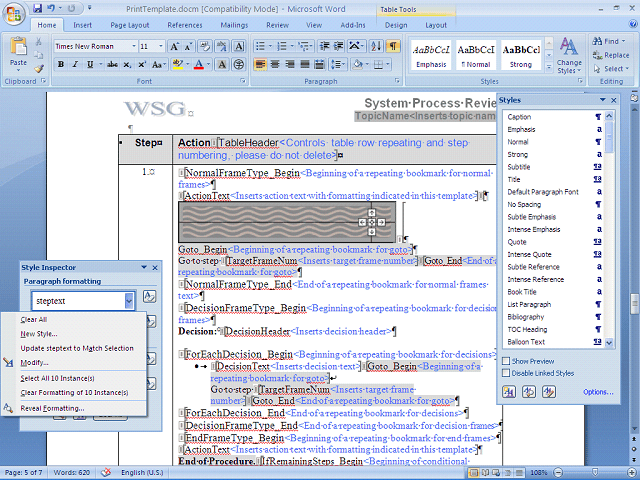Click the Options link in Styles pane

pos(598,392)
